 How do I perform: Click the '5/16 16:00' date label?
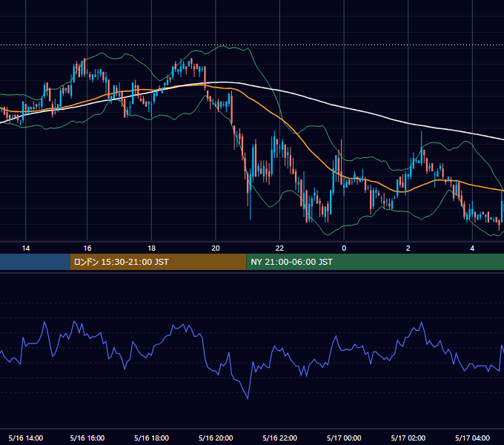(x=87, y=438)
